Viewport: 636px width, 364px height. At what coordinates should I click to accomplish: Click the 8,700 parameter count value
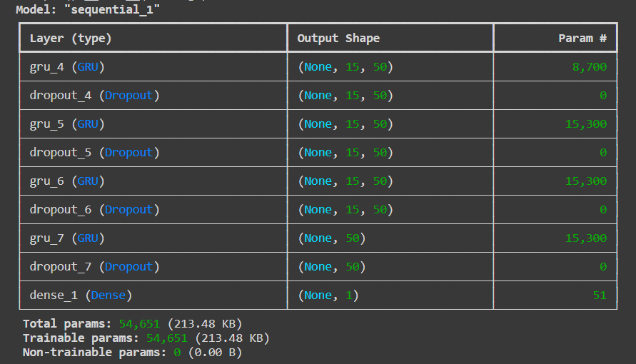589,67
